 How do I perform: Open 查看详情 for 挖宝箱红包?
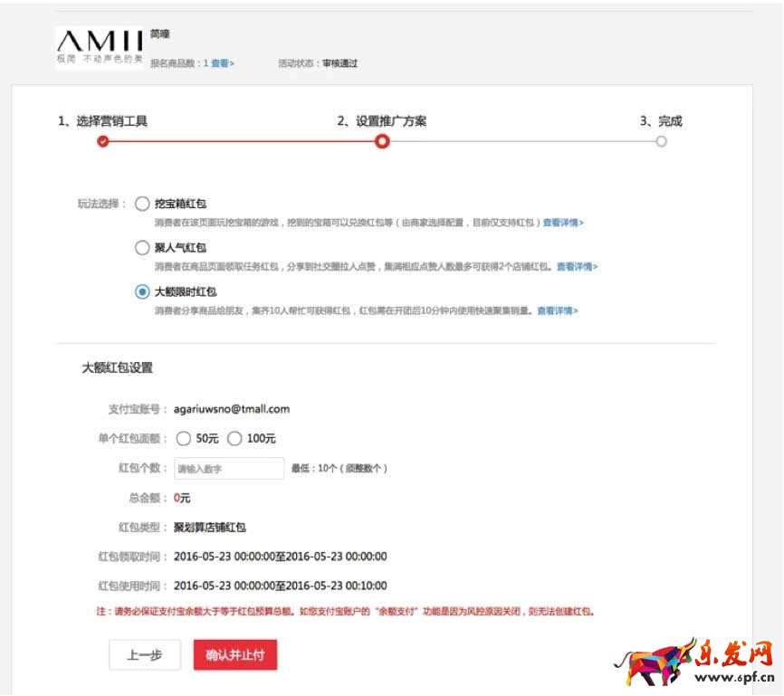563,223
